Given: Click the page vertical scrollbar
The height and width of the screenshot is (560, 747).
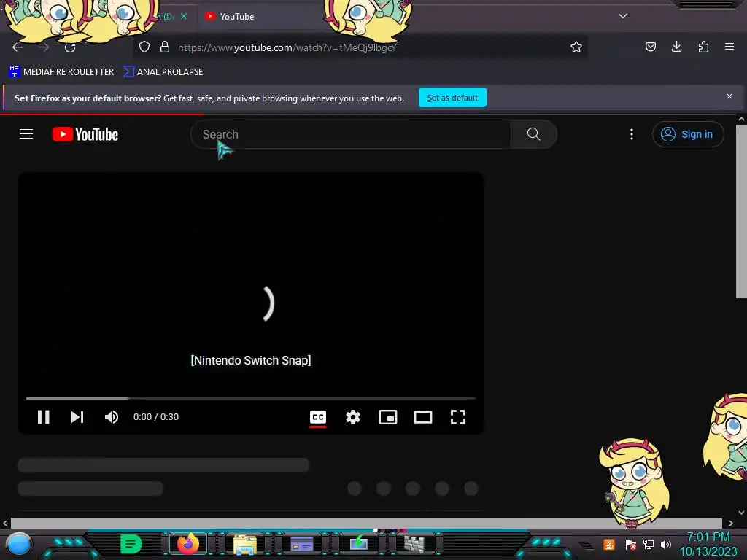Looking at the screenshot, I should click(x=741, y=211).
